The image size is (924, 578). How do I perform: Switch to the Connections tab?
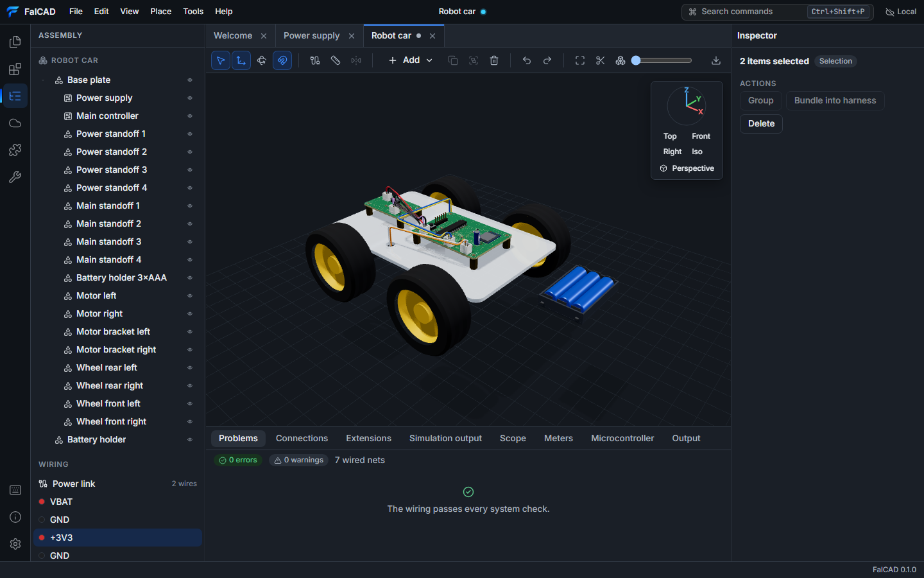click(302, 439)
